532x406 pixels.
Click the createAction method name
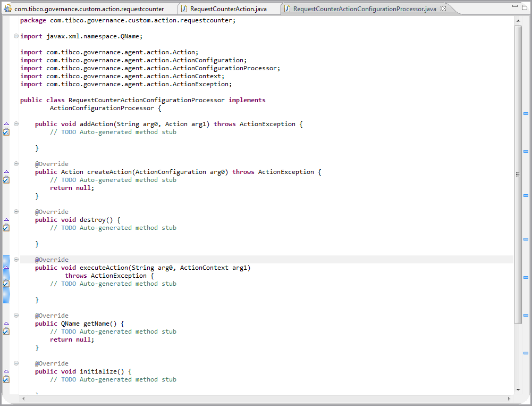109,172
